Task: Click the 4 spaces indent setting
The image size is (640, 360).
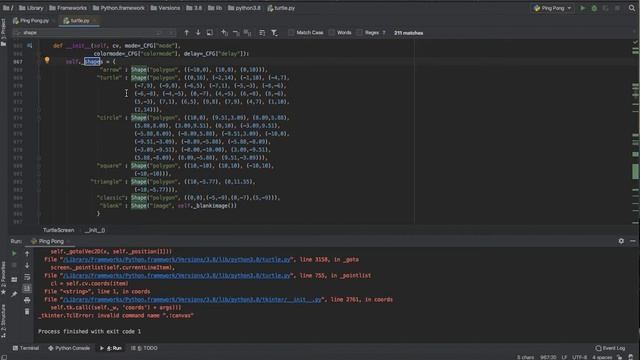Action: tap(602, 357)
